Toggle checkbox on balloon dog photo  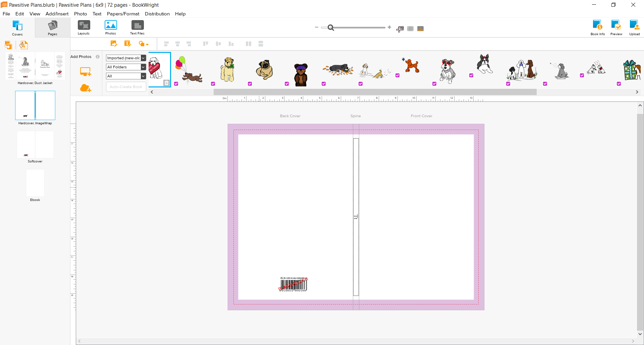pos(176,84)
